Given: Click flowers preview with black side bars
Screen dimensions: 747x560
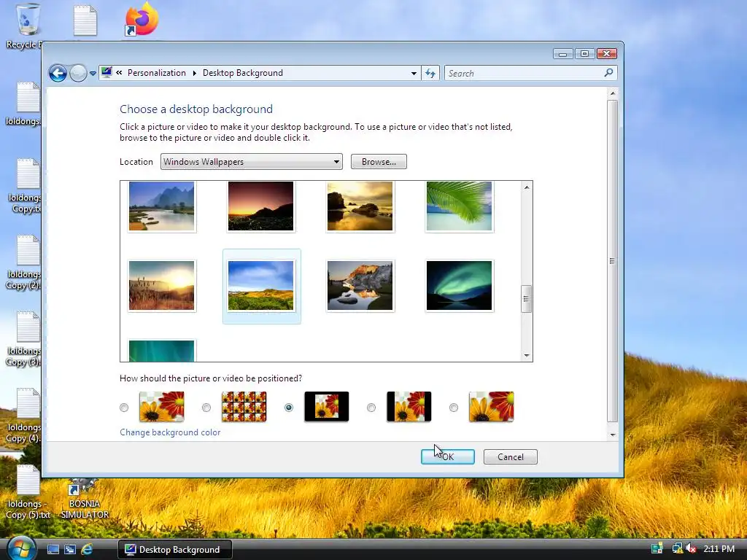Looking at the screenshot, I should pyautogui.click(x=409, y=407).
